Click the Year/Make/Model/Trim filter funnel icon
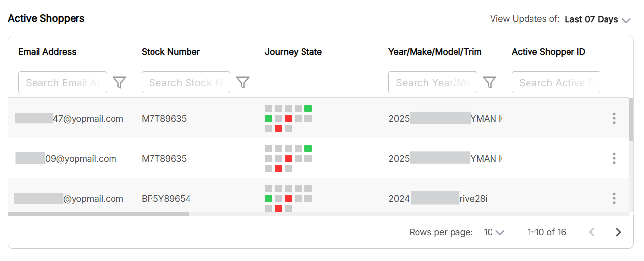This screenshot has height=261, width=644. (489, 83)
